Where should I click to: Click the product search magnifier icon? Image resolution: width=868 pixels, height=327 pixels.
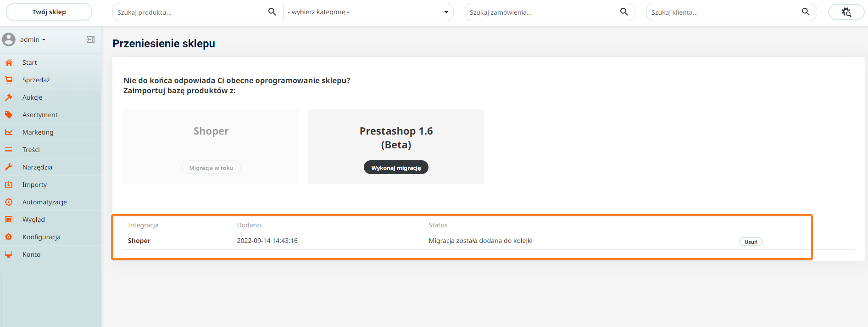[x=272, y=12]
